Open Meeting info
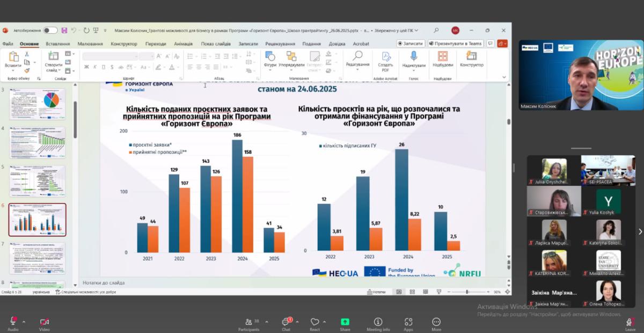 (x=378, y=321)
